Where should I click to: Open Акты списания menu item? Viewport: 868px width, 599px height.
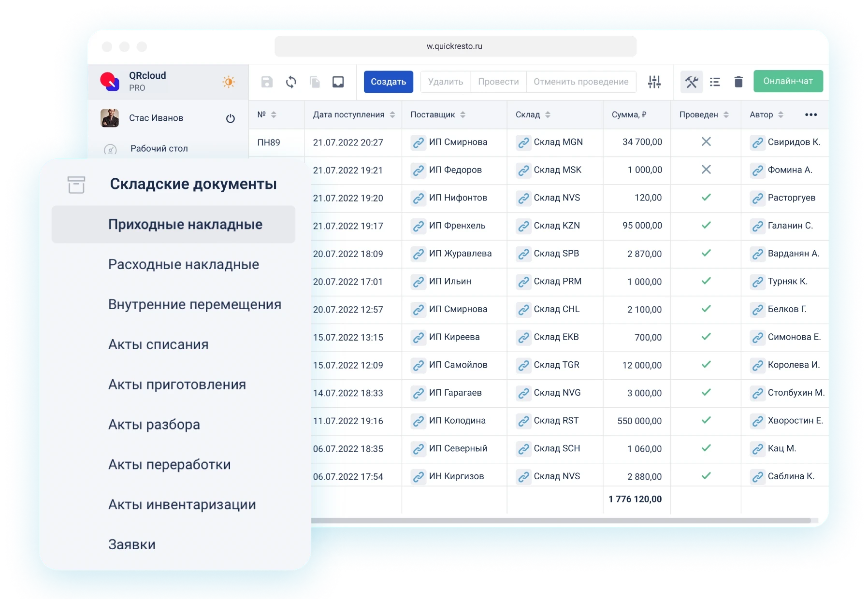pos(159,345)
